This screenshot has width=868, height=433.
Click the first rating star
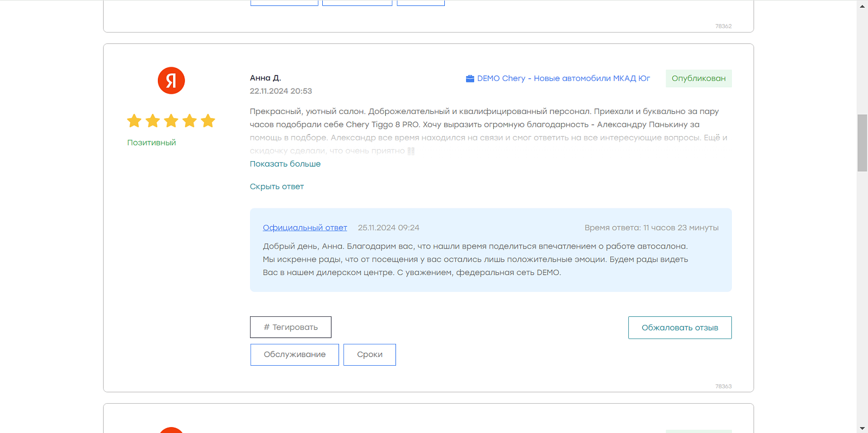coord(134,120)
